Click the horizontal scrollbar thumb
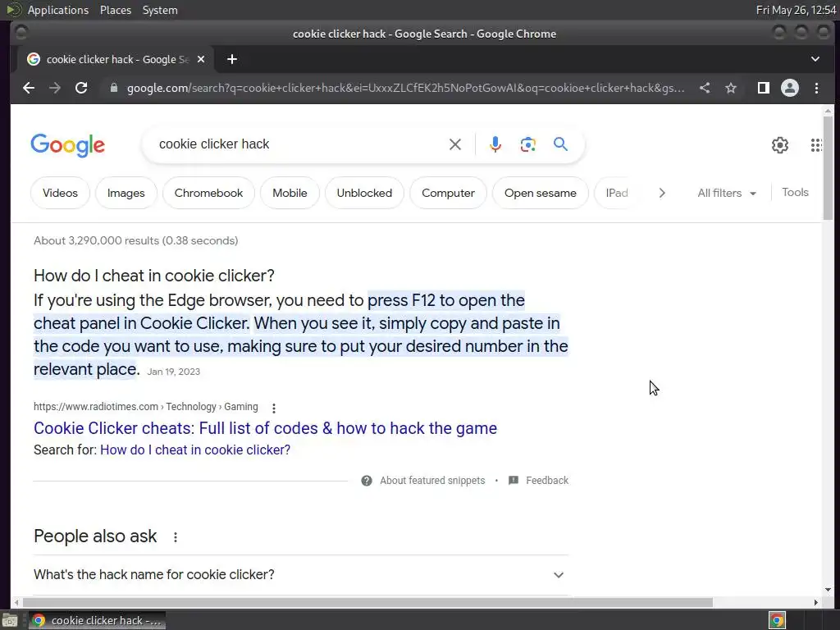This screenshot has height=630, width=840. [367, 603]
